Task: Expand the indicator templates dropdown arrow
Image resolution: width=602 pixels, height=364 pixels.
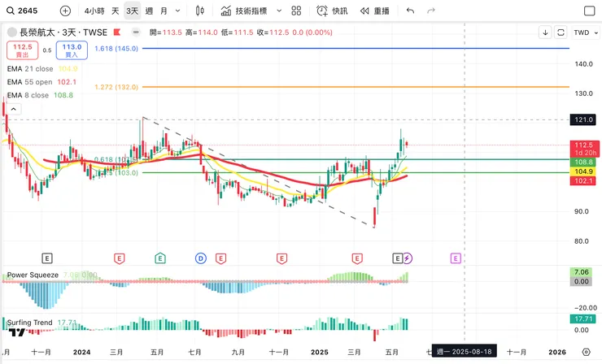Action: (x=279, y=11)
